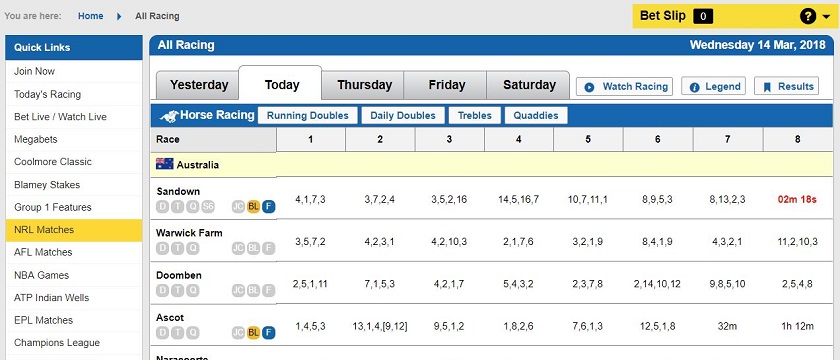Screen dimensions: 840x360
Task: Click the Australia flag icon
Action: (164, 164)
